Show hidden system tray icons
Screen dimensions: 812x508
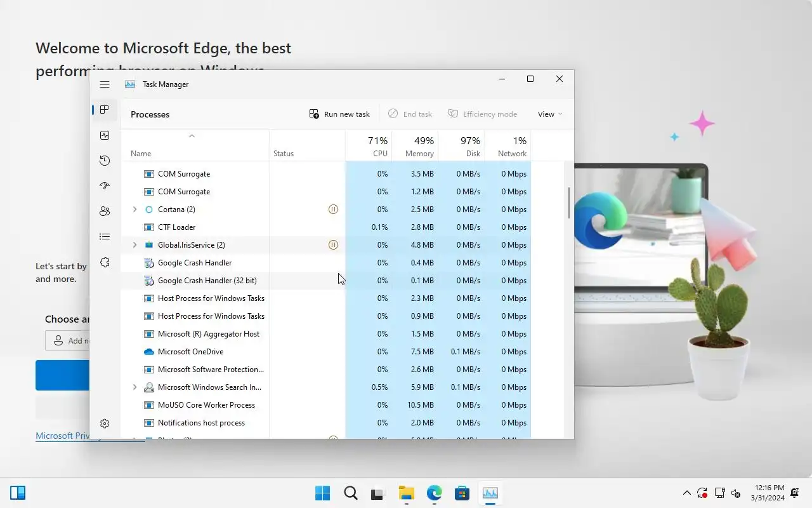coord(686,493)
